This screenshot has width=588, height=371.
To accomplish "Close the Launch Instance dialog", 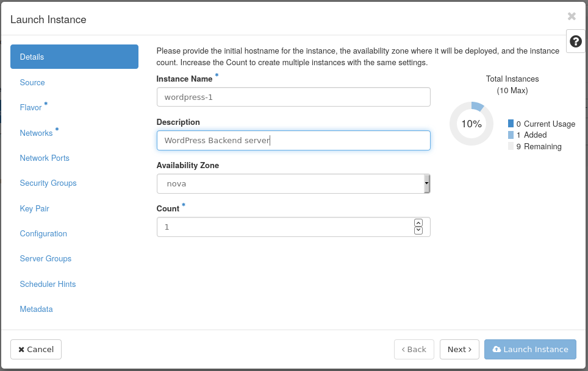I will (x=572, y=16).
